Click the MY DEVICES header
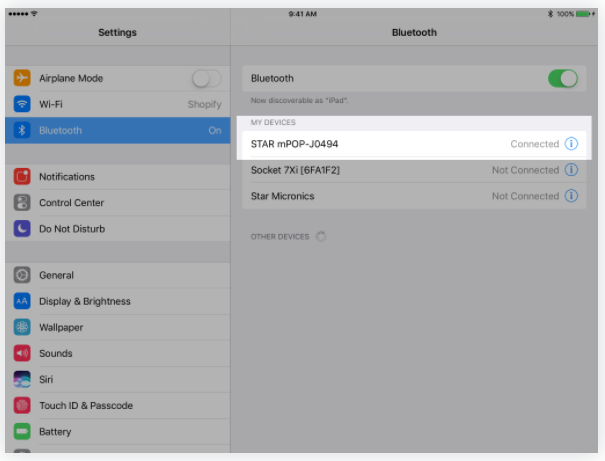This screenshot has height=461, width=605. [x=273, y=122]
